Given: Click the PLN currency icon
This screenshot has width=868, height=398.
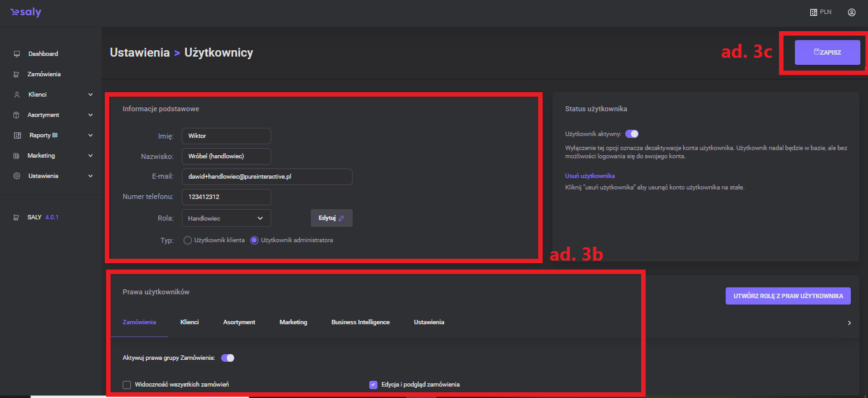Looking at the screenshot, I should [813, 12].
